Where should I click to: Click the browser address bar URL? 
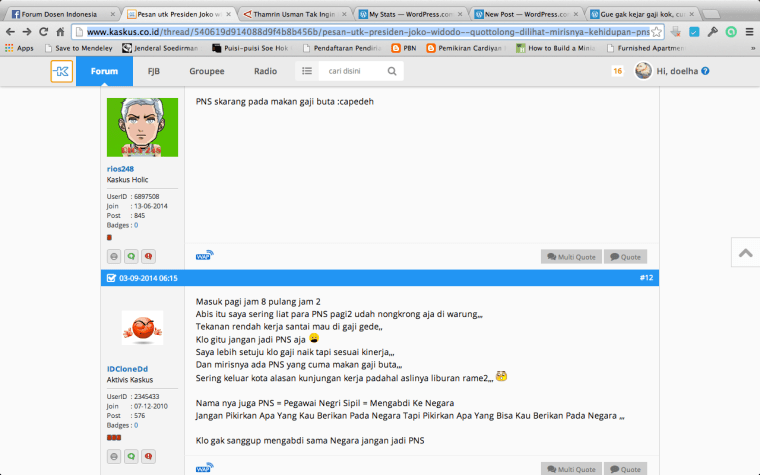click(368, 32)
